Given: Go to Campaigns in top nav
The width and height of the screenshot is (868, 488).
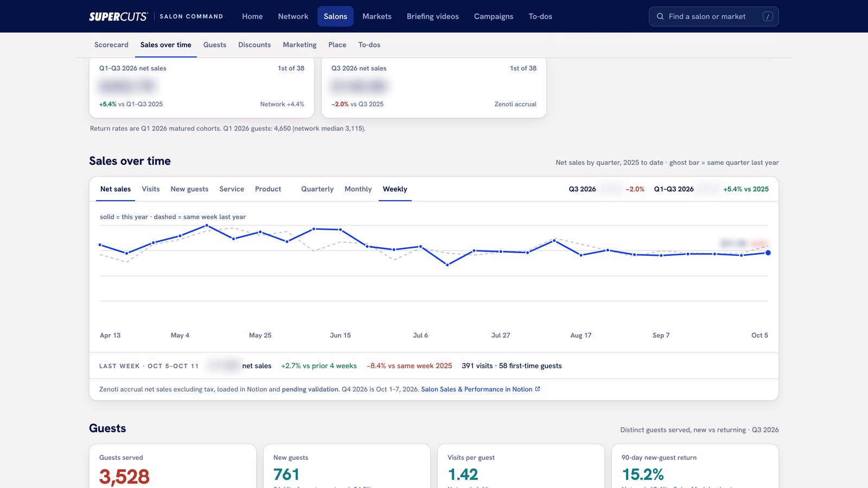Looking at the screenshot, I should 494,16.
